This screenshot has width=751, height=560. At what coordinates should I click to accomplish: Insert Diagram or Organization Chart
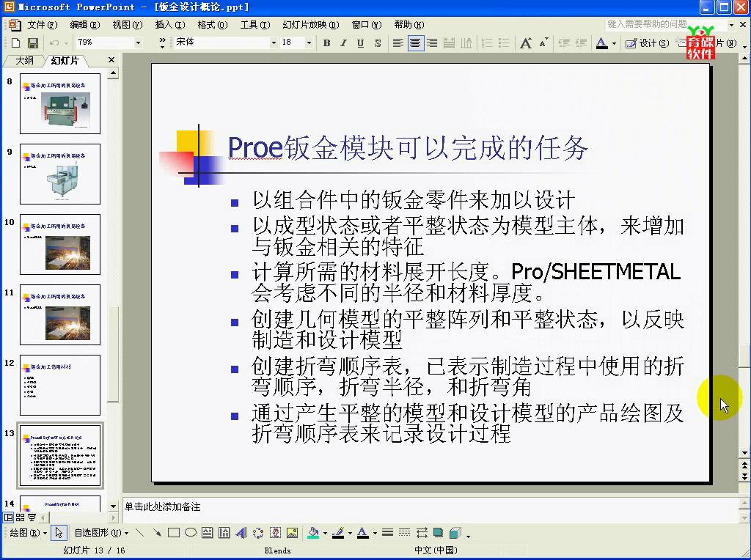[258, 533]
